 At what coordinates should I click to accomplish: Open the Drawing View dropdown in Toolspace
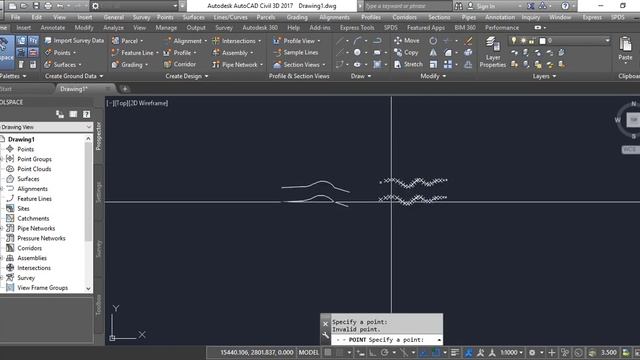46,127
